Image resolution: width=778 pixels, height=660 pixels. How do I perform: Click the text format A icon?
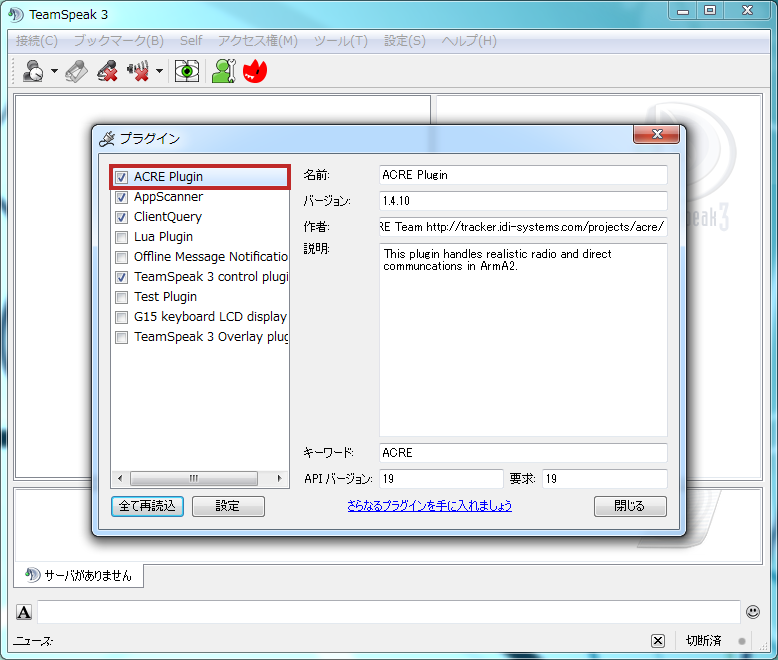click(x=24, y=612)
